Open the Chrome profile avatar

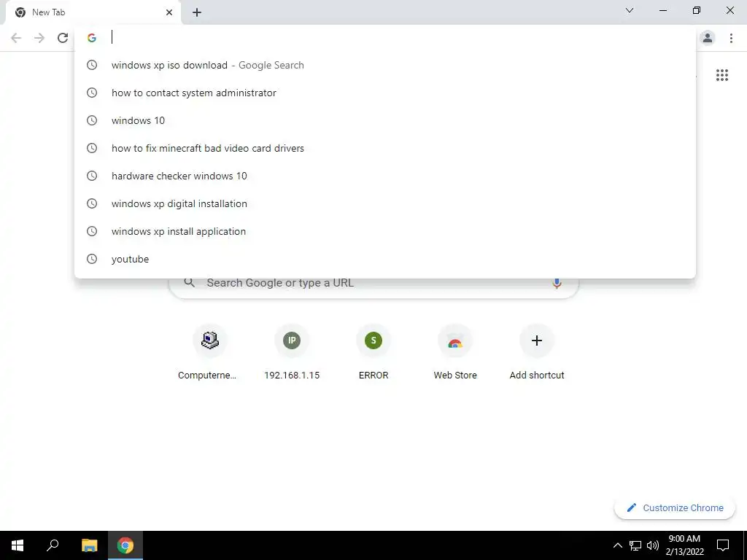click(708, 38)
